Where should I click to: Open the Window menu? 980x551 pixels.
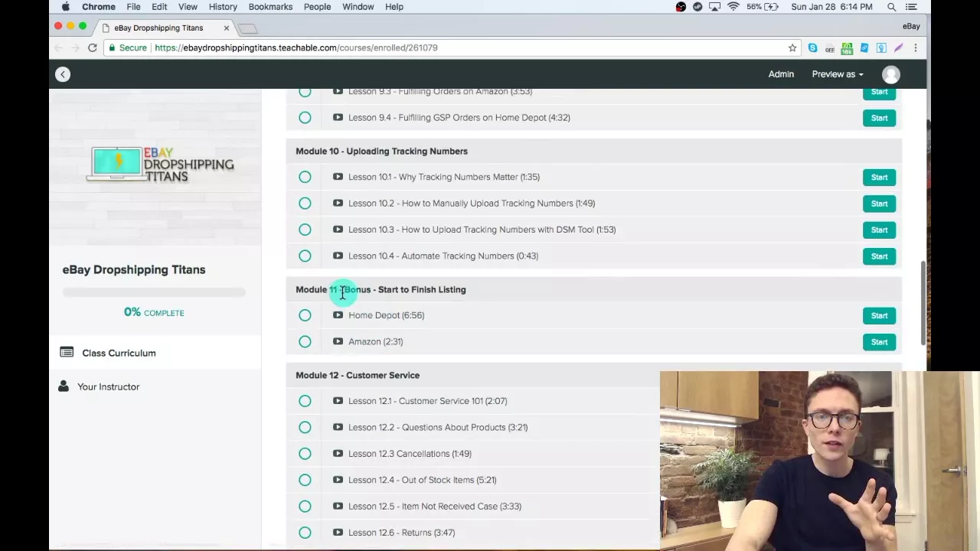[358, 7]
